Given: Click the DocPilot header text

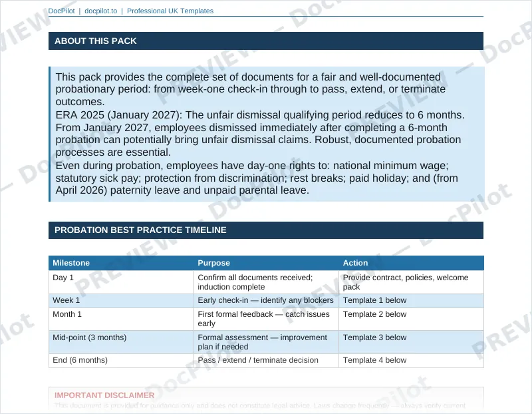Looking at the screenshot, I should pos(61,11).
